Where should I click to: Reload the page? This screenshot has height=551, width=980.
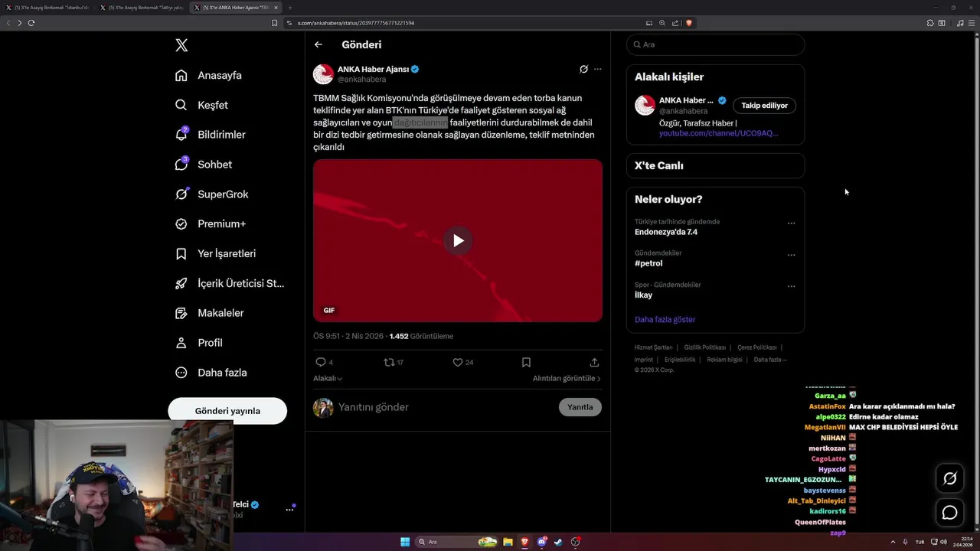click(x=31, y=23)
